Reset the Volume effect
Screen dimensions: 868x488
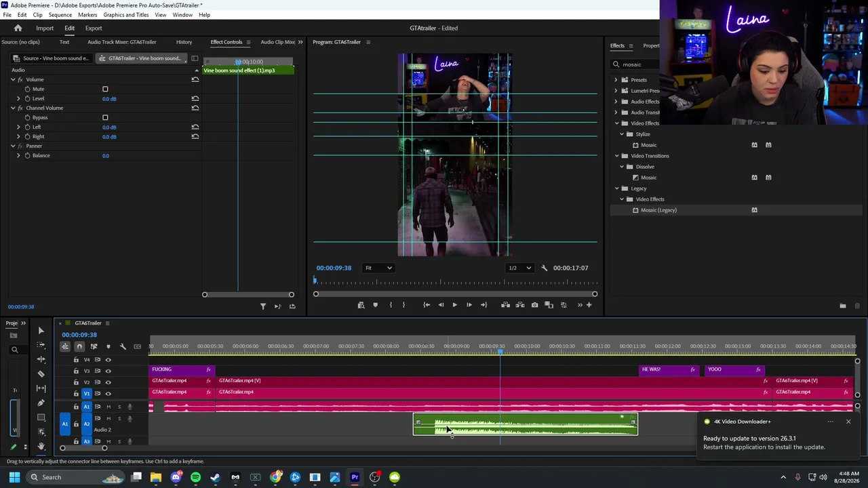[195, 79]
